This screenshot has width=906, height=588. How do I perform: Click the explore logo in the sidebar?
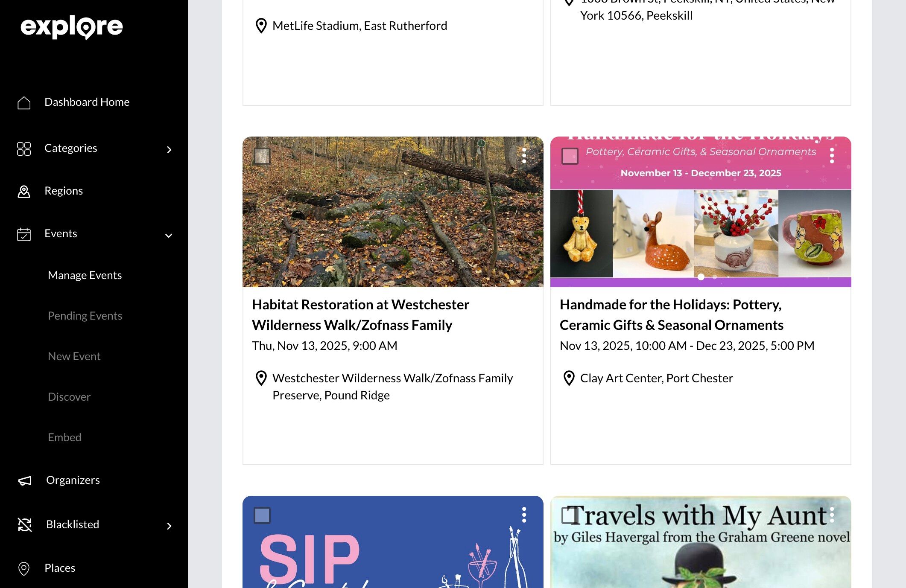(x=72, y=27)
